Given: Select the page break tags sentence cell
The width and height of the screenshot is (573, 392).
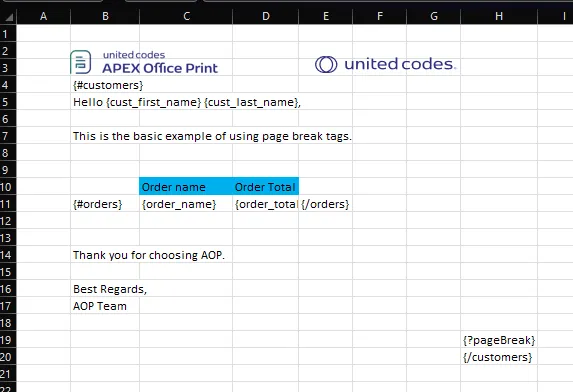Looking at the screenshot, I should tap(105, 136).
